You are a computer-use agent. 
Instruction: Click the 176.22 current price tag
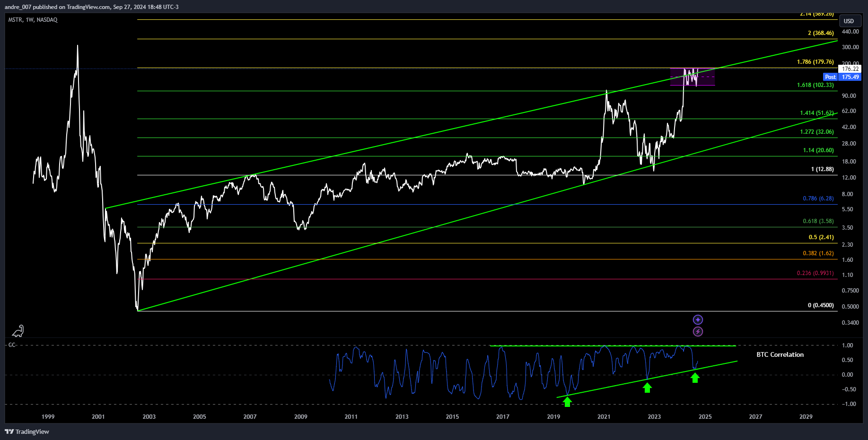pos(850,69)
